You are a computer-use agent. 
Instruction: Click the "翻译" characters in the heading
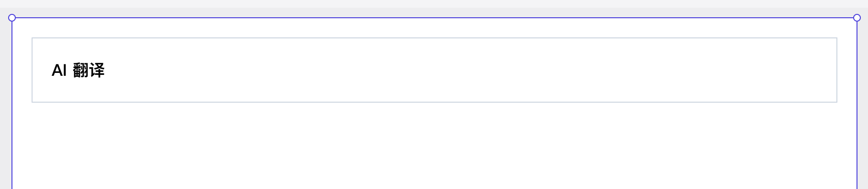(x=89, y=70)
